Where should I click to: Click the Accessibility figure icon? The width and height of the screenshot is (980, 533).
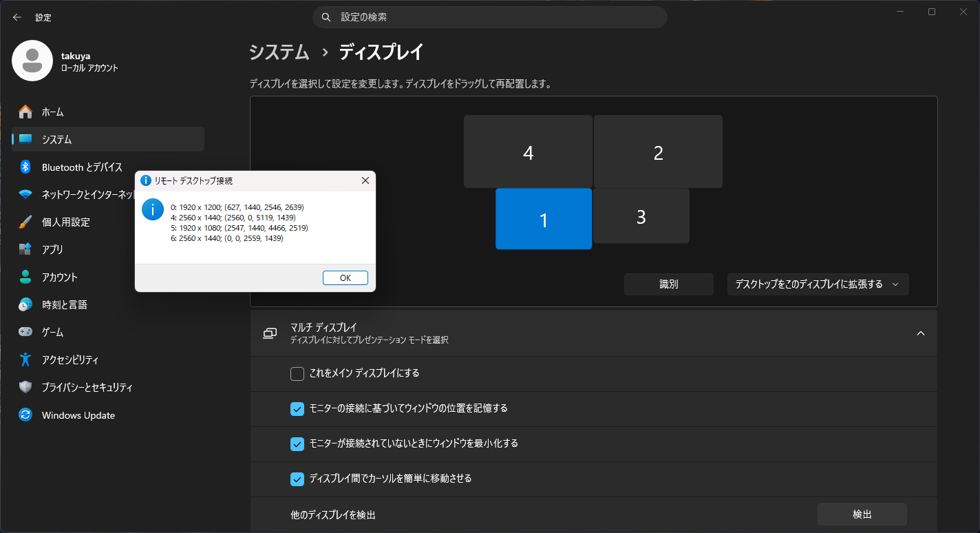[25, 359]
